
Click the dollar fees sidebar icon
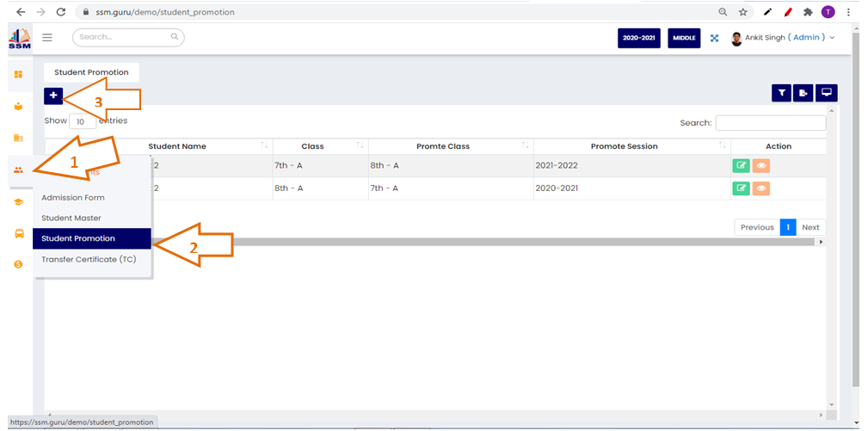tap(18, 264)
